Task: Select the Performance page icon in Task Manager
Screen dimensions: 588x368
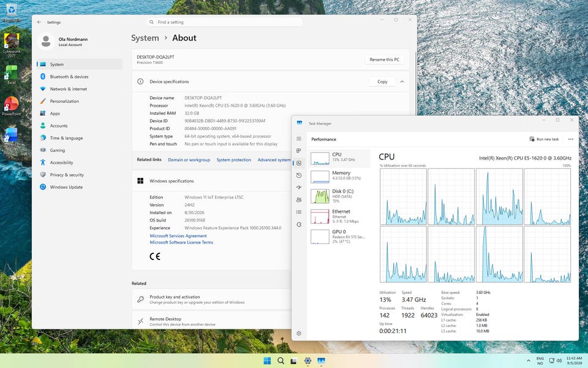Action: tap(299, 163)
